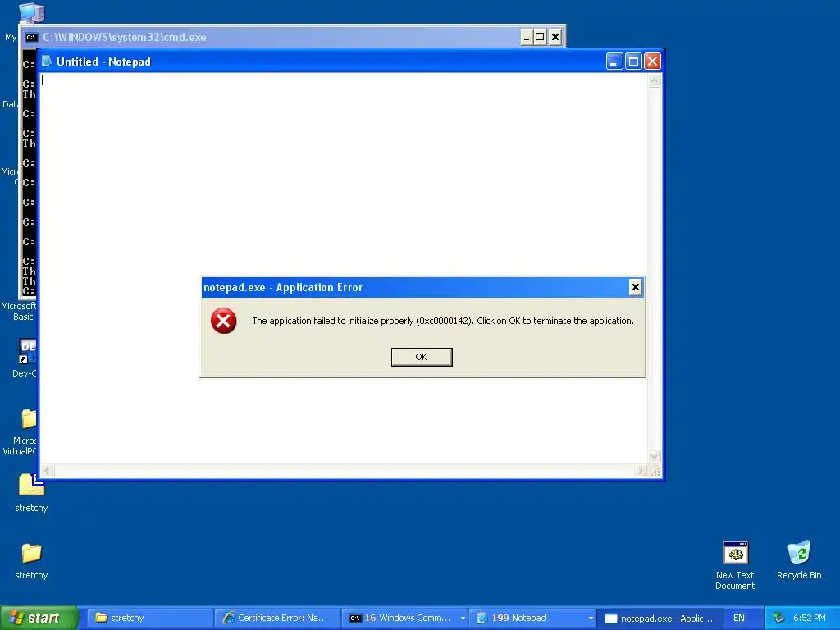Close the notepad.exe Application Error dialog

click(636, 288)
